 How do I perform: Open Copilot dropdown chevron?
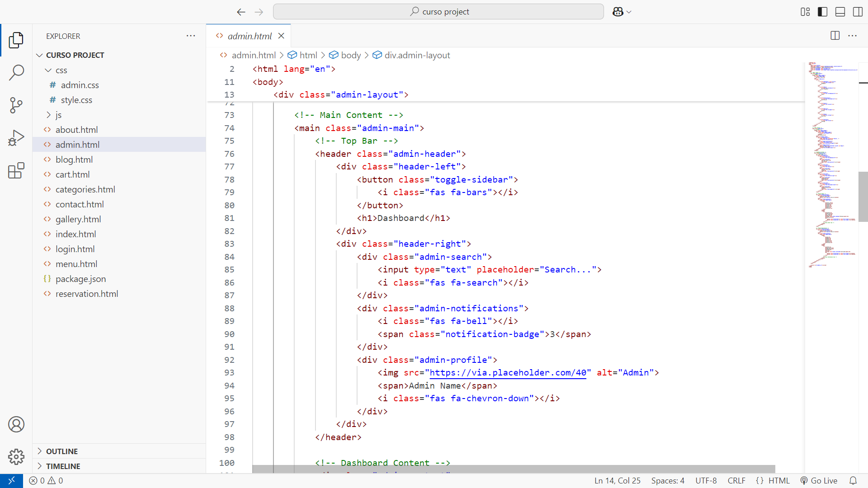pyautogui.click(x=629, y=12)
